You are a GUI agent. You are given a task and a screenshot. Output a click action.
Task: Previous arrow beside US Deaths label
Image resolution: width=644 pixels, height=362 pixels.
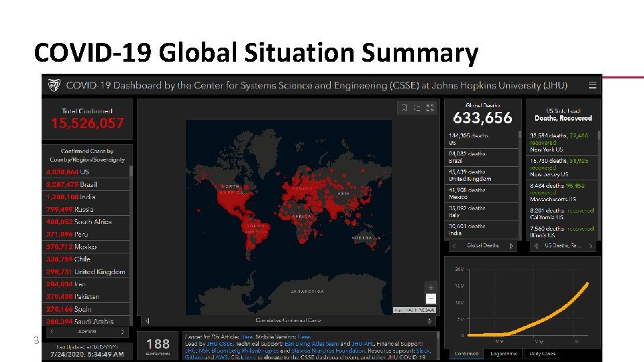(x=536, y=246)
